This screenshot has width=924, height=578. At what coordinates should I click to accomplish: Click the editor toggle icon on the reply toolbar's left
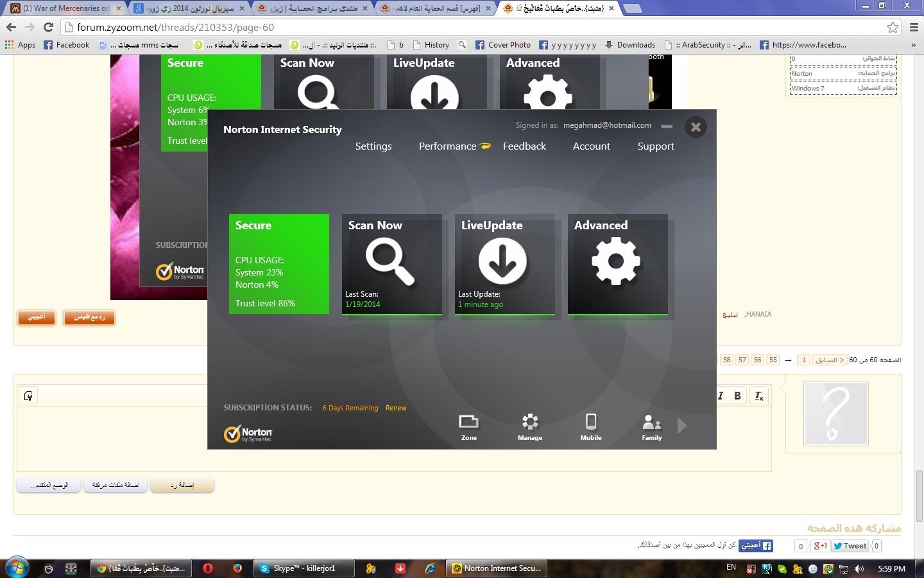pyautogui.click(x=28, y=396)
